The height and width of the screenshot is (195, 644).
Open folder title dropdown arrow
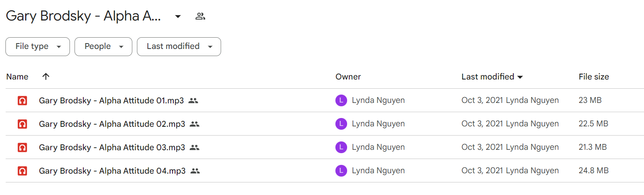[178, 16]
